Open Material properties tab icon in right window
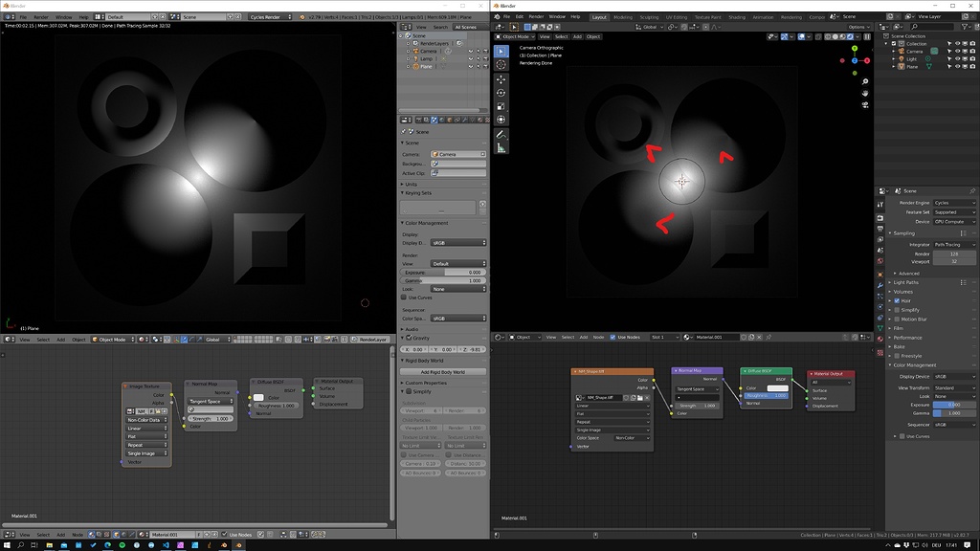Viewport: 980px width, 551px height. point(880,339)
